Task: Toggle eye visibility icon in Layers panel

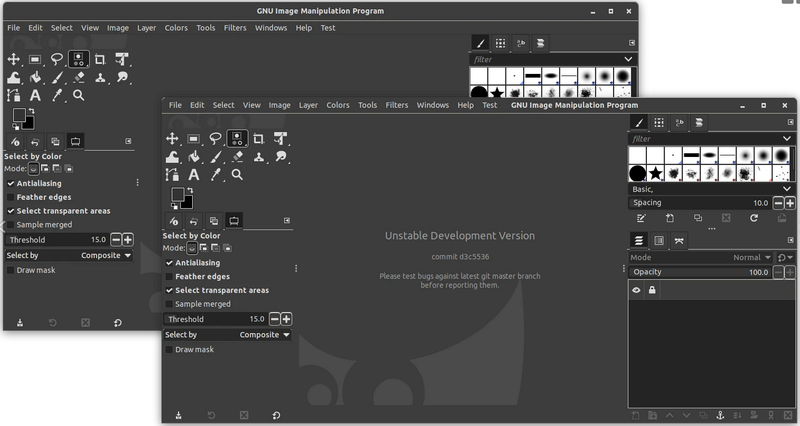Action: pos(636,290)
